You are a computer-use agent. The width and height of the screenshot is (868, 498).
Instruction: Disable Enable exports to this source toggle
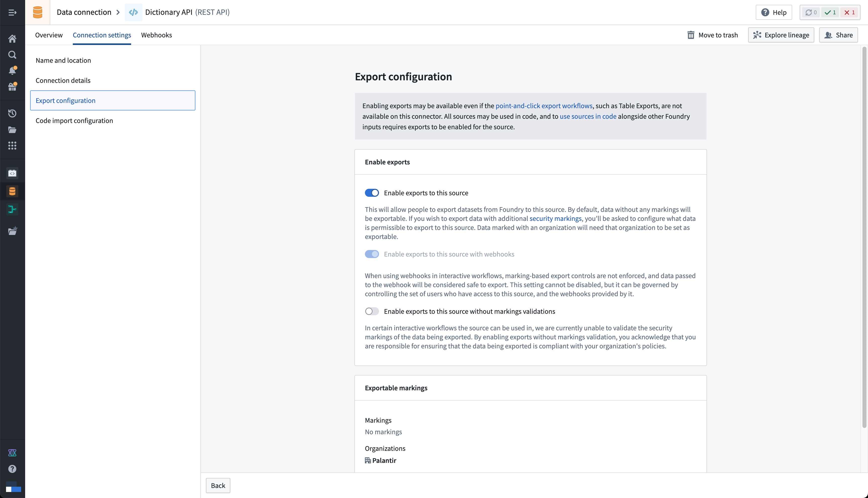click(371, 193)
